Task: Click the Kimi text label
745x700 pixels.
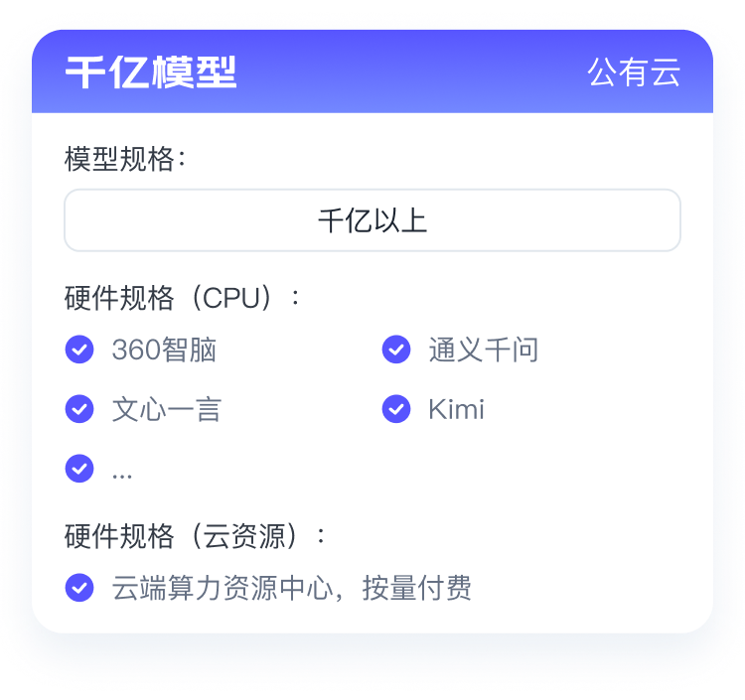Action: pyautogui.click(x=456, y=409)
